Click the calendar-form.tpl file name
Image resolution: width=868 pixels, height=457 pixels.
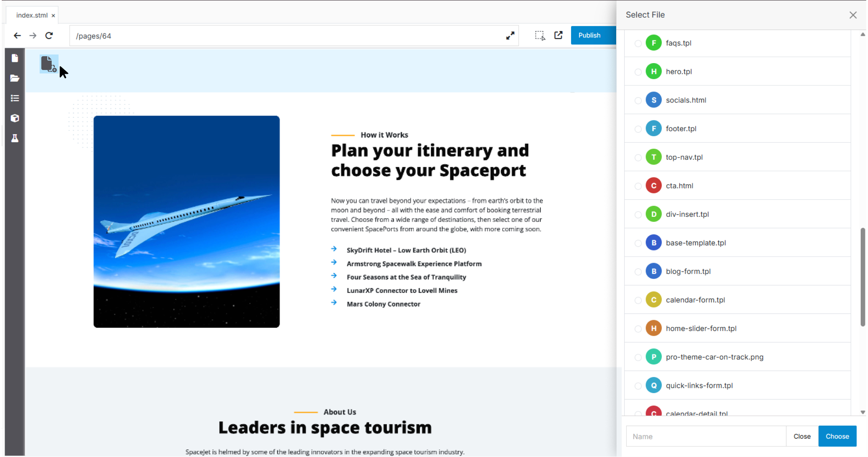coord(695,300)
